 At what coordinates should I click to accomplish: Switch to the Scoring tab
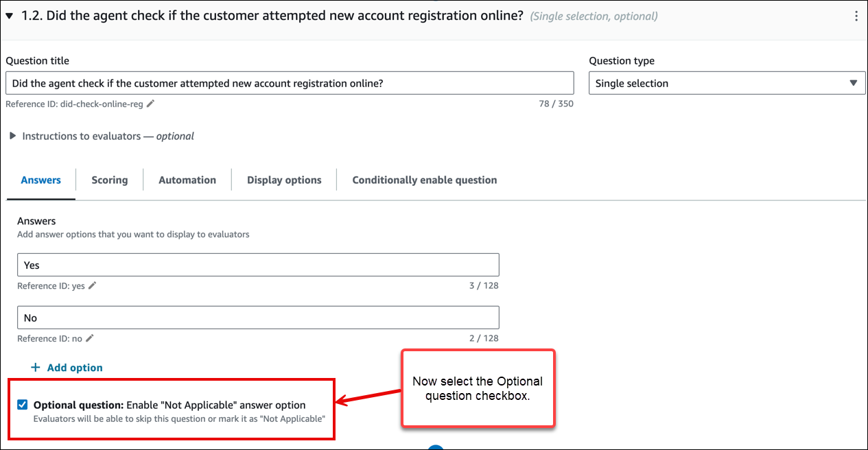click(x=109, y=180)
